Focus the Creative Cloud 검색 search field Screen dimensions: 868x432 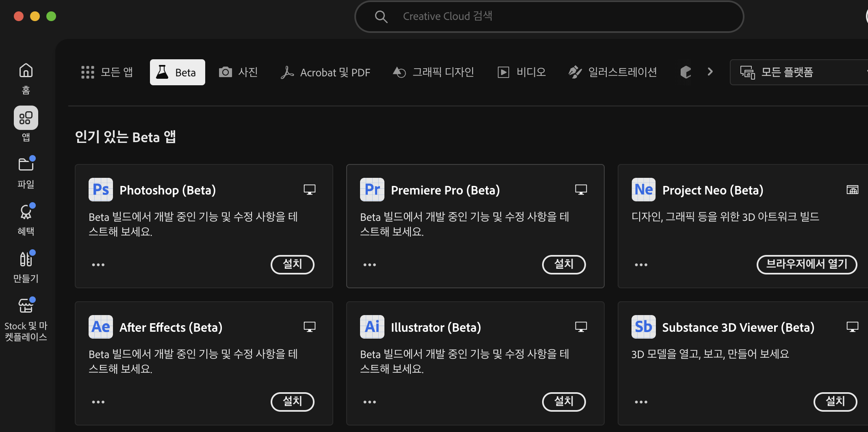(x=549, y=17)
